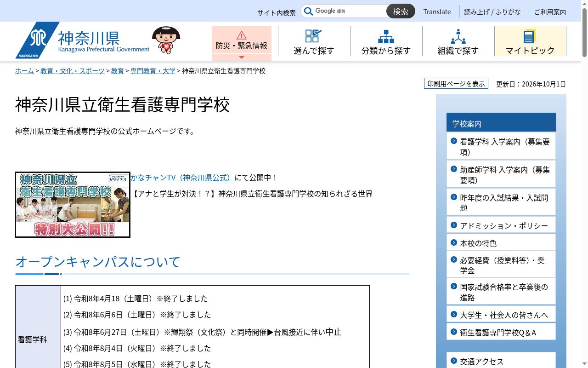Image resolution: width=588 pixels, height=368 pixels.
Task: Click the オープンキャンパスについて heading
Action: click(98, 262)
